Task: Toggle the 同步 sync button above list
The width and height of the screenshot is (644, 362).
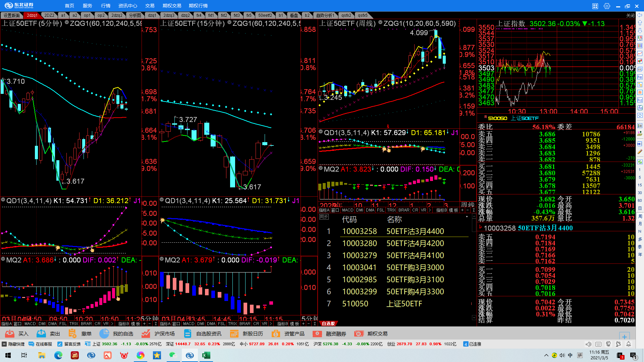Action: 324,217
